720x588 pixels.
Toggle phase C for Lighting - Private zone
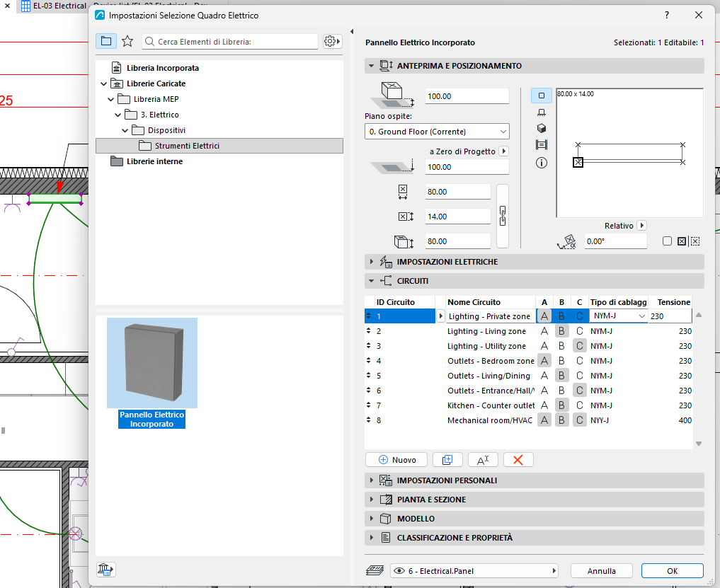point(580,316)
